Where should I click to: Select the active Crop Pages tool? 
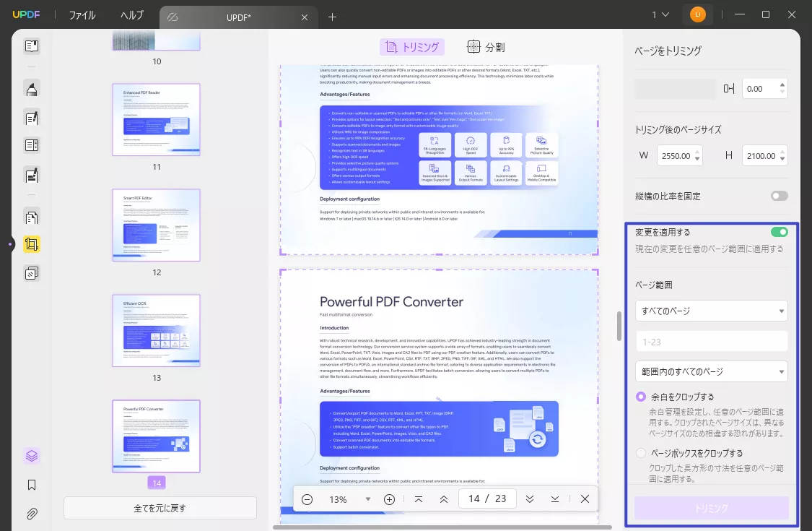32,244
